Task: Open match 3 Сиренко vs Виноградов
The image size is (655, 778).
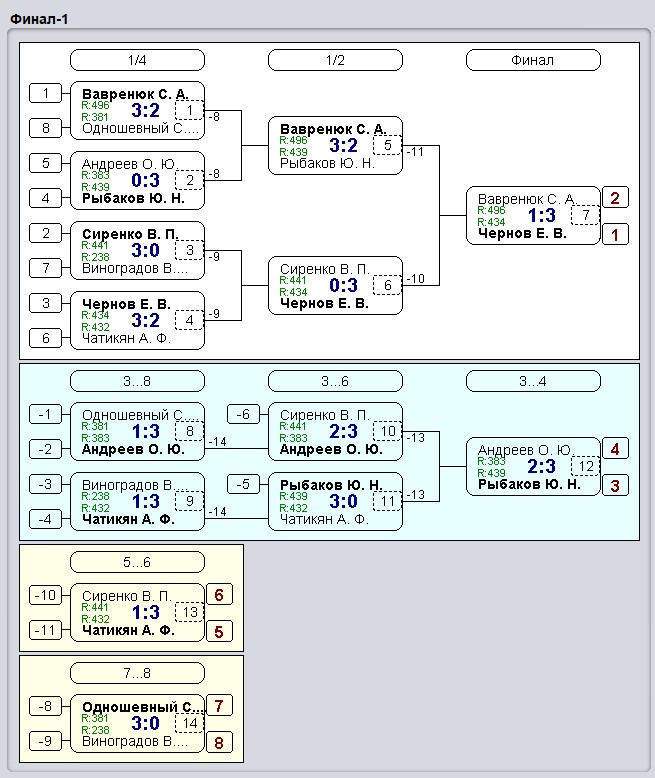Action: click(x=137, y=251)
